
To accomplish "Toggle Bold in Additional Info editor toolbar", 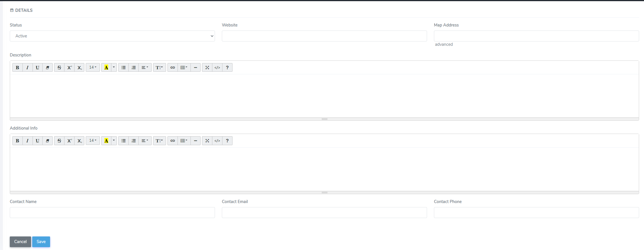I will pyautogui.click(x=18, y=141).
